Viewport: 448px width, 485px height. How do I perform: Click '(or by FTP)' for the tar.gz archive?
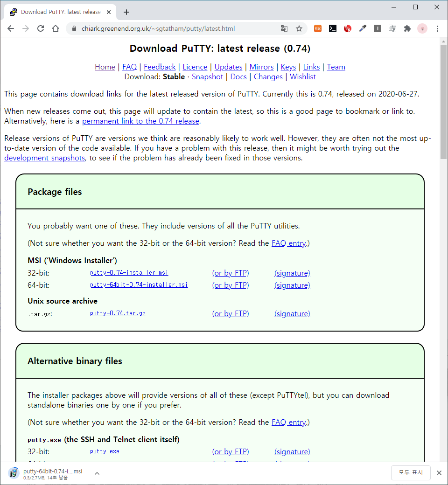coord(231,314)
